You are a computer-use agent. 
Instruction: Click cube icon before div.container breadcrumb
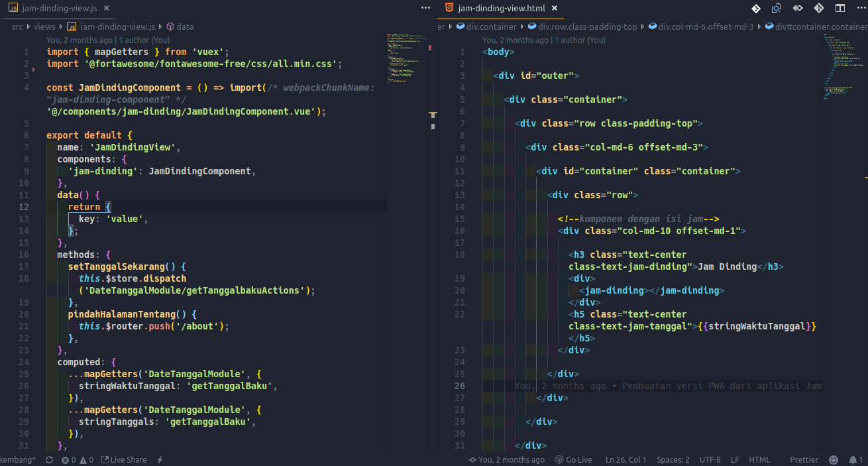pos(461,27)
